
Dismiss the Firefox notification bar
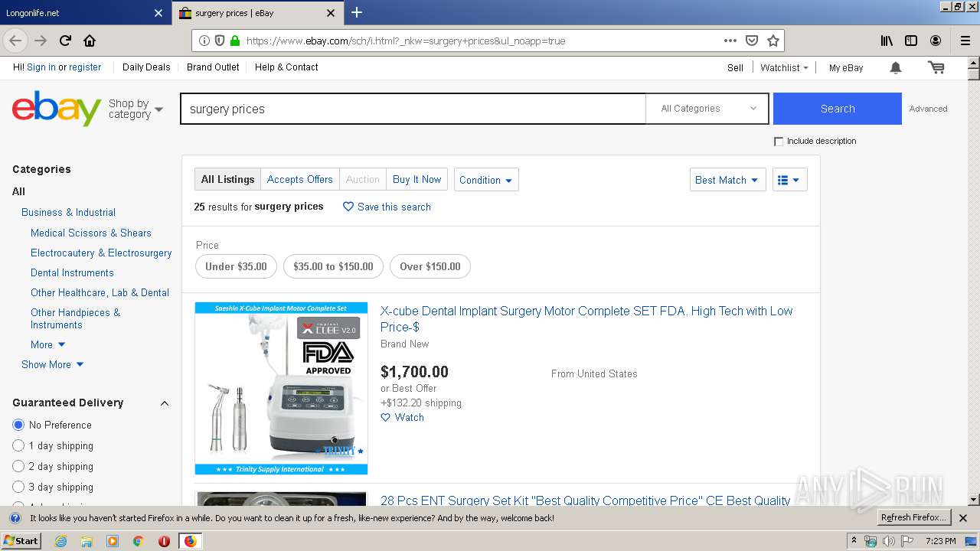[x=963, y=518]
